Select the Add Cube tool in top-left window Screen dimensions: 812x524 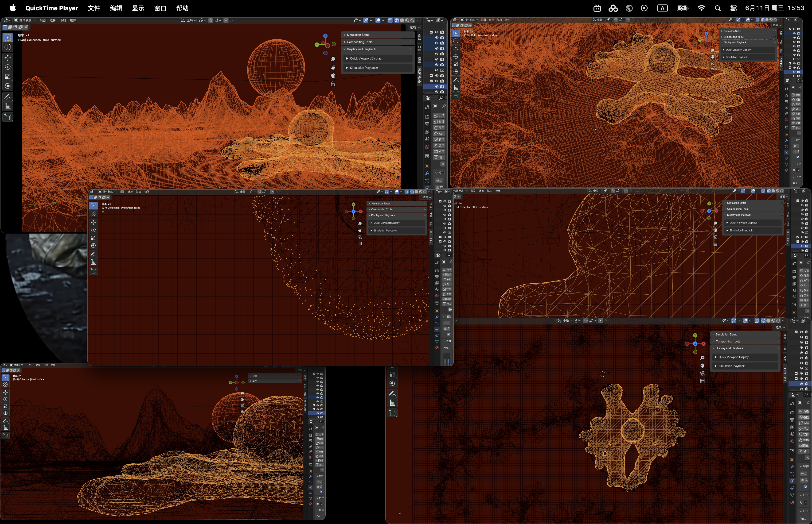coord(8,117)
